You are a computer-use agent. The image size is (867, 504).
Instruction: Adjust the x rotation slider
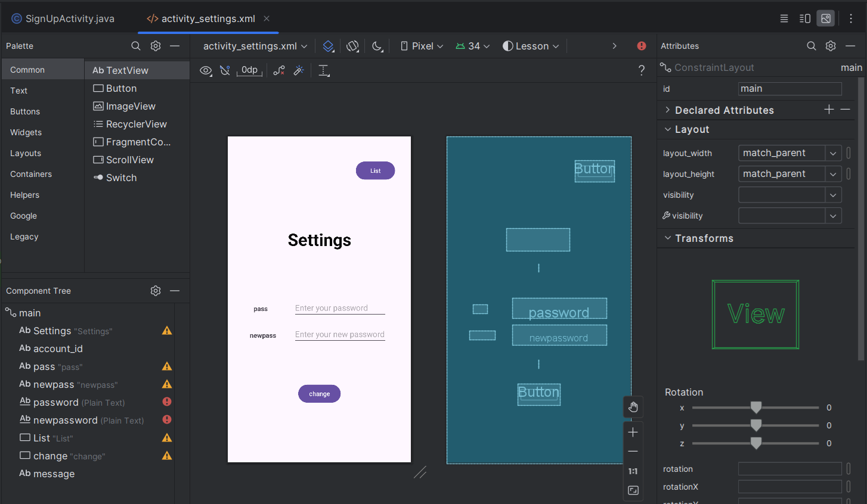click(756, 407)
